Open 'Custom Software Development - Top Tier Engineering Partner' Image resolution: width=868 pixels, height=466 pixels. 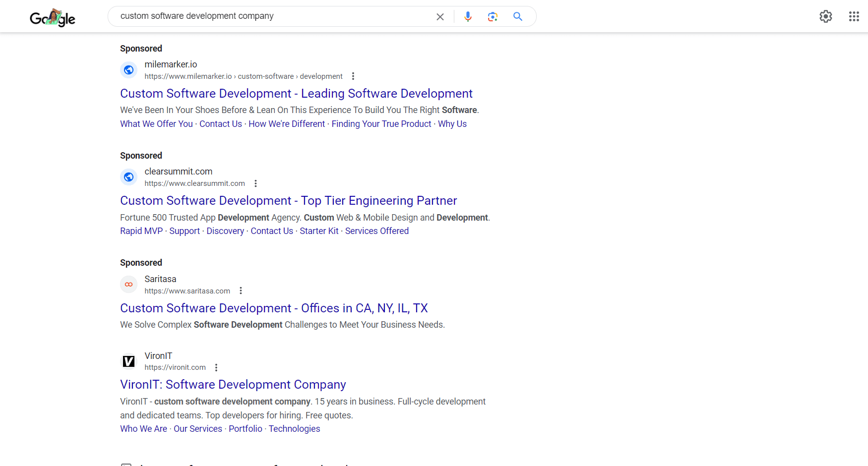point(289,201)
